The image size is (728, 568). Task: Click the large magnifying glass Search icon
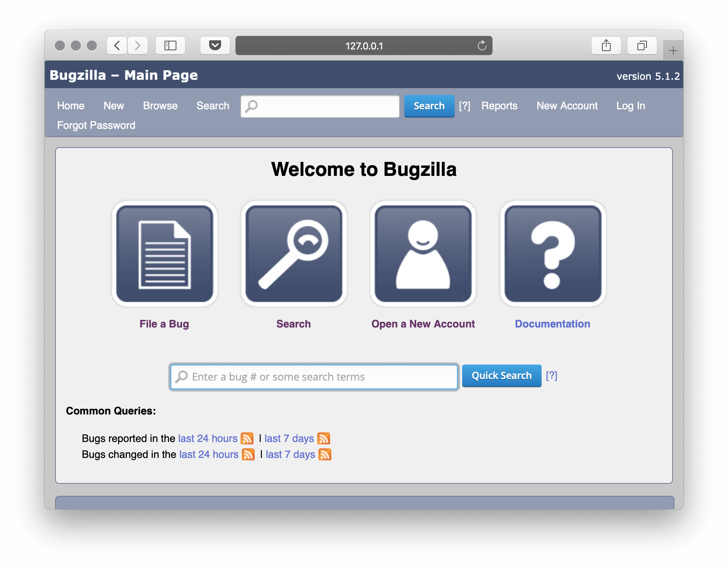[x=294, y=254]
